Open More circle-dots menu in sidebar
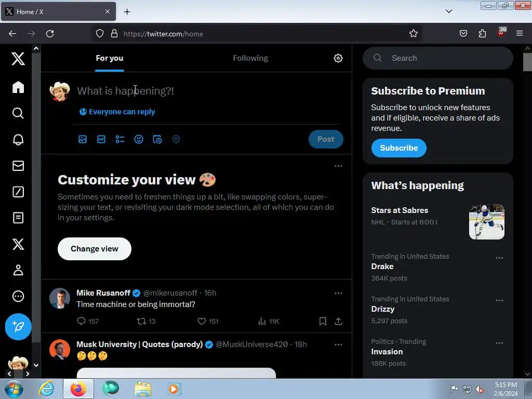Screen dimensions: 532x399 (x=18, y=296)
